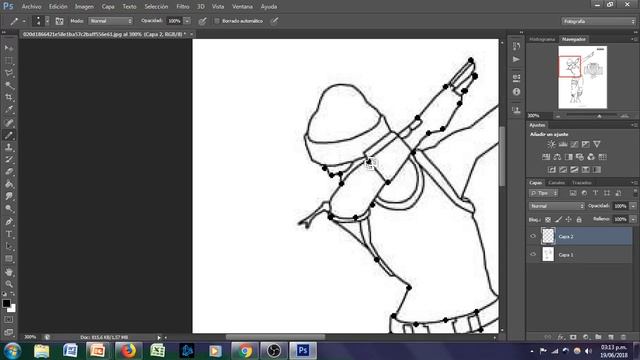Select the Move tool

coord(9,48)
